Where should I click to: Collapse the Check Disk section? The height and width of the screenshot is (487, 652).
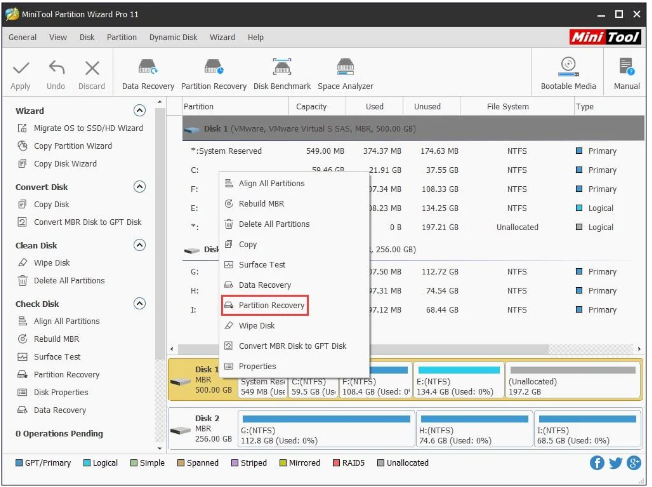pyautogui.click(x=140, y=304)
